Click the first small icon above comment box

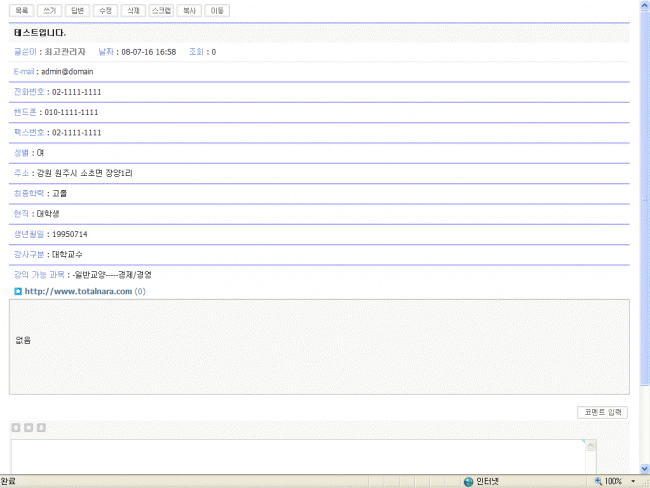coord(16,428)
